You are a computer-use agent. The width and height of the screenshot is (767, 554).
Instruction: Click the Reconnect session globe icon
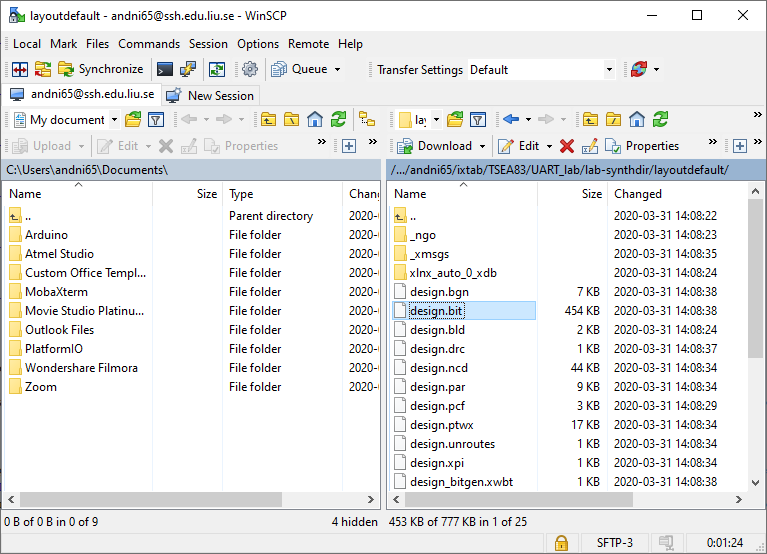[639, 69]
